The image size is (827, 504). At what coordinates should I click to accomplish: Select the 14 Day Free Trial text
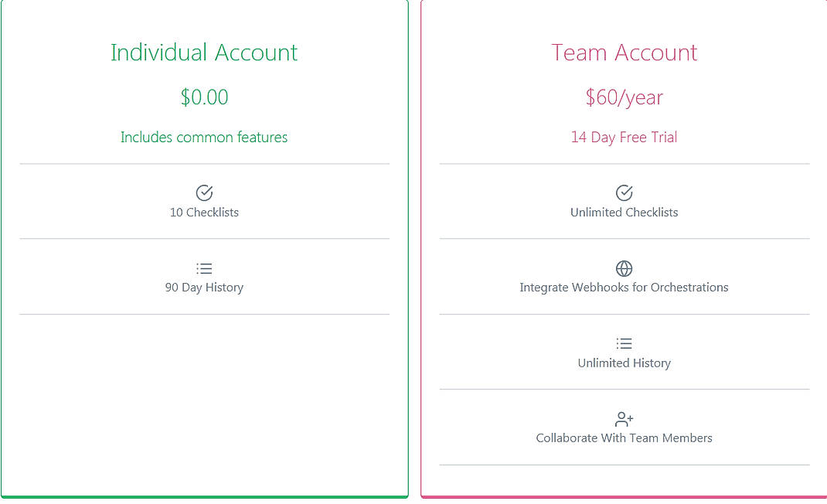624,137
